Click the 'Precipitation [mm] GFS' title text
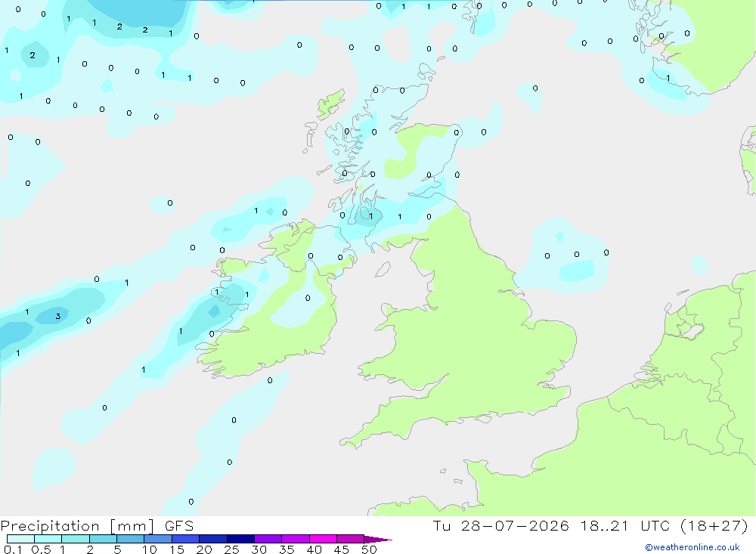 click(x=97, y=525)
